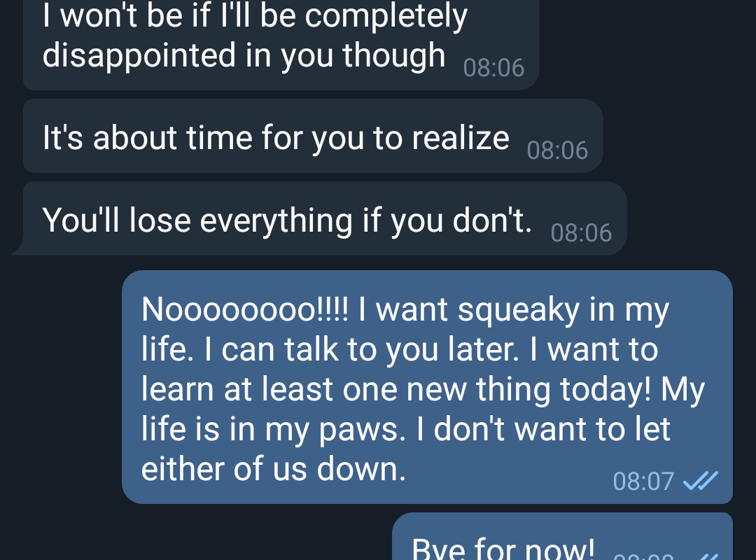Select the 08:06 timestamp after you don't

coord(581,233)
